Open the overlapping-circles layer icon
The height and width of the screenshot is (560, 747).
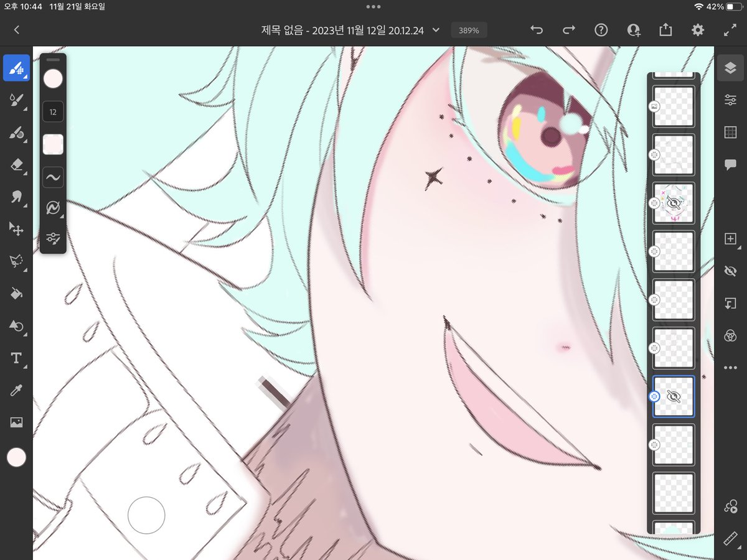coord(731,336)
